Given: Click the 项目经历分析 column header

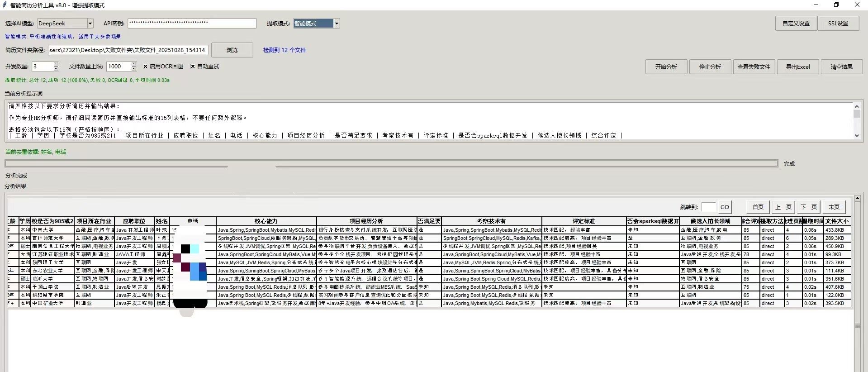Looking at the screenshot, I should [366, 221].
